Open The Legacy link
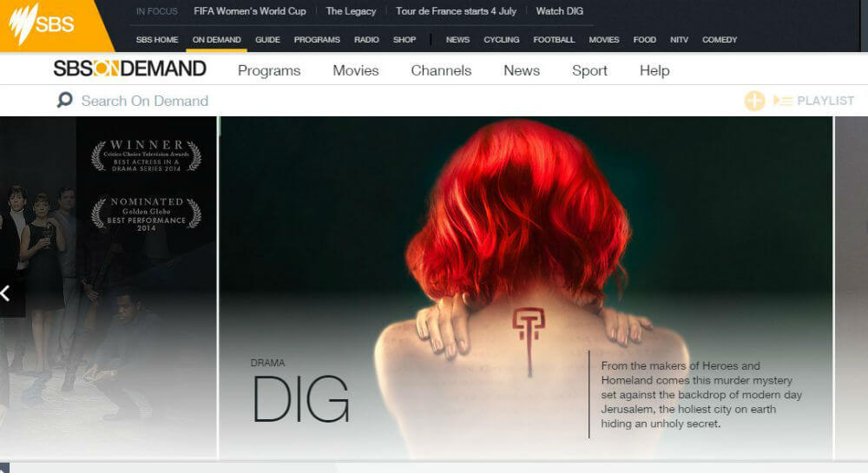This screenshot has width=868, height=473. [351, 11]
